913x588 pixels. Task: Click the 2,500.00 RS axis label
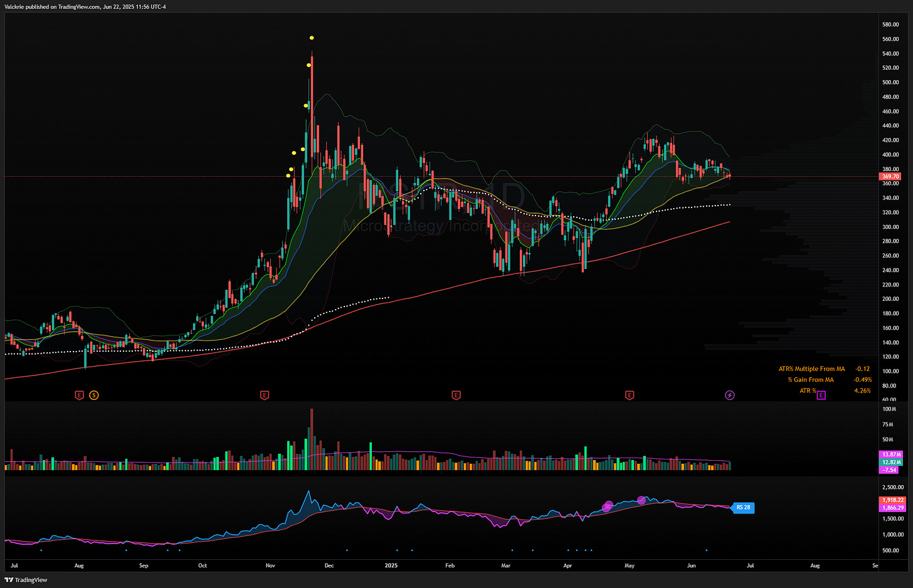click(893, 487)
